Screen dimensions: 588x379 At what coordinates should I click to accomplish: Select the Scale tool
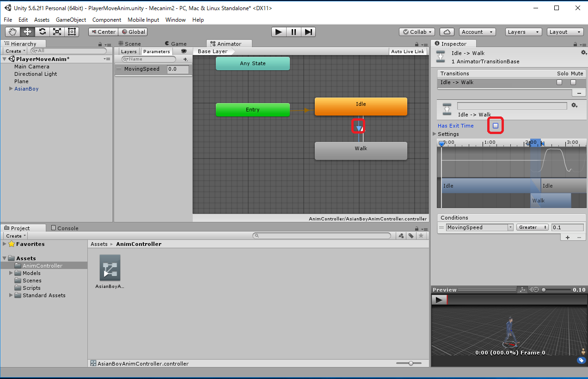57,32
